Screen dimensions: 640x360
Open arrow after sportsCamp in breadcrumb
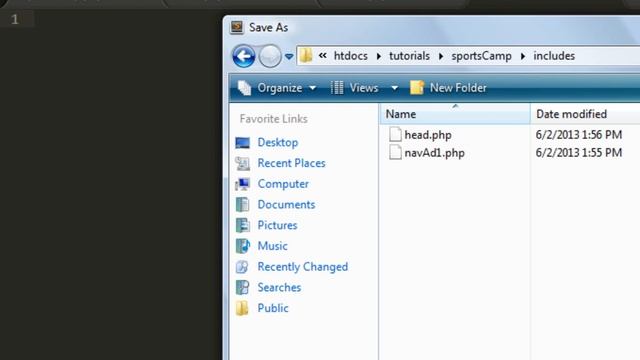point(523,56)
